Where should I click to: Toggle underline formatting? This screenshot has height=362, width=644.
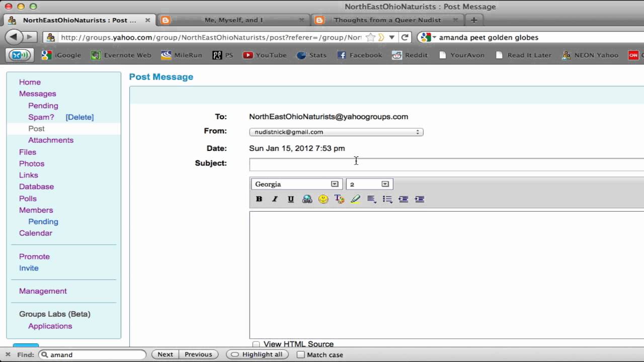coord(291,199)
